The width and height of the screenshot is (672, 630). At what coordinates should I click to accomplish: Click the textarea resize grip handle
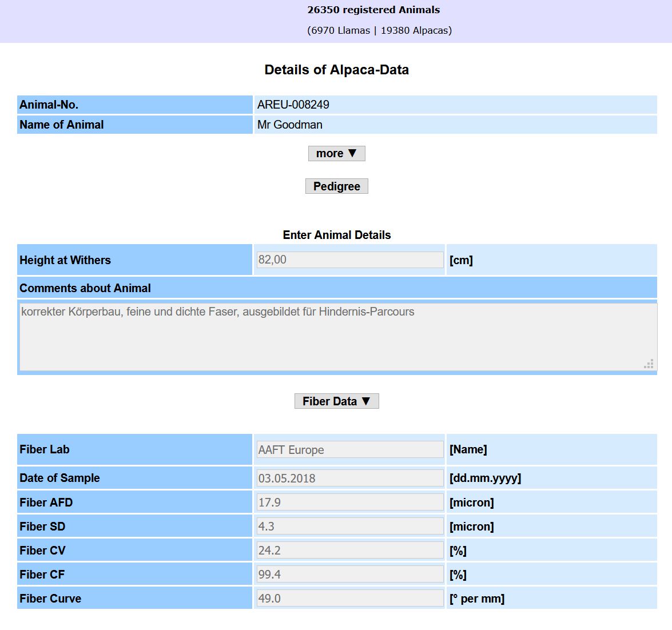[x=649, y=364]
